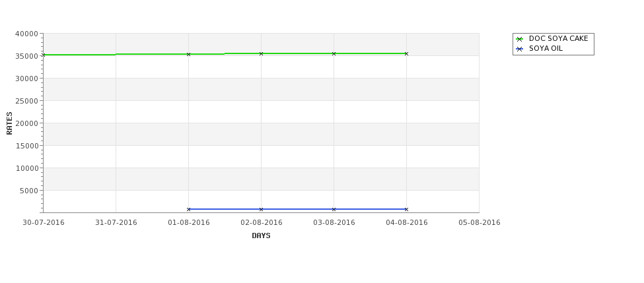Click the blue SOYA OIL point at 04-08-2016

(407, 209)
